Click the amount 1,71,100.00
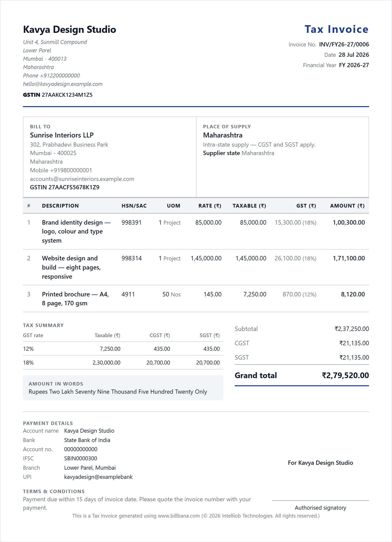Viewport: 392px width, 542px height. tap(349, 258)
